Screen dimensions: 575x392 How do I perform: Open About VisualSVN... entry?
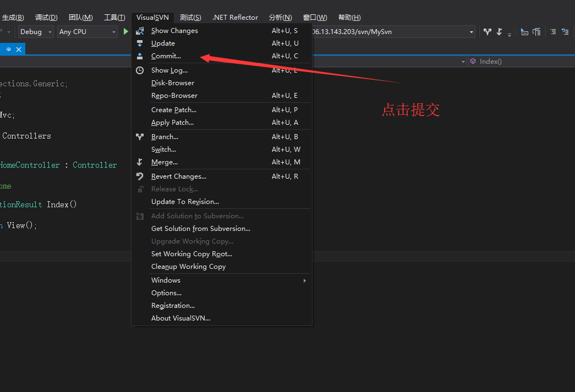coord(222,318)
